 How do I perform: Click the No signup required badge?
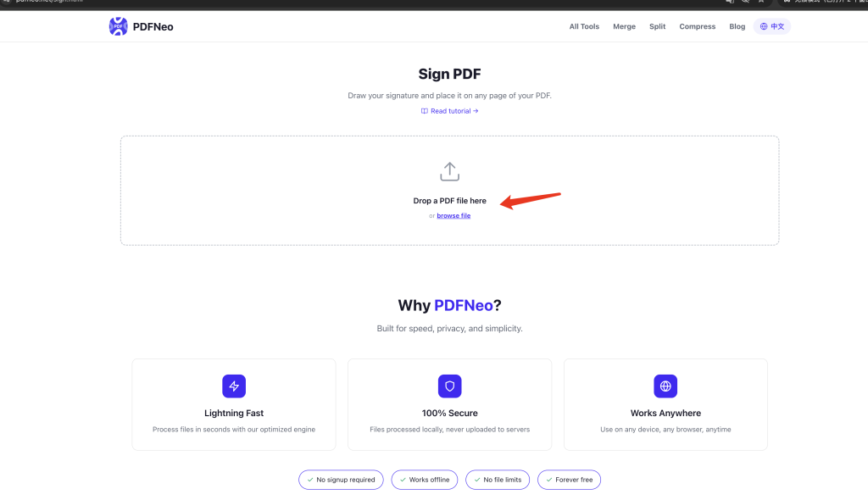click(341, 480)
